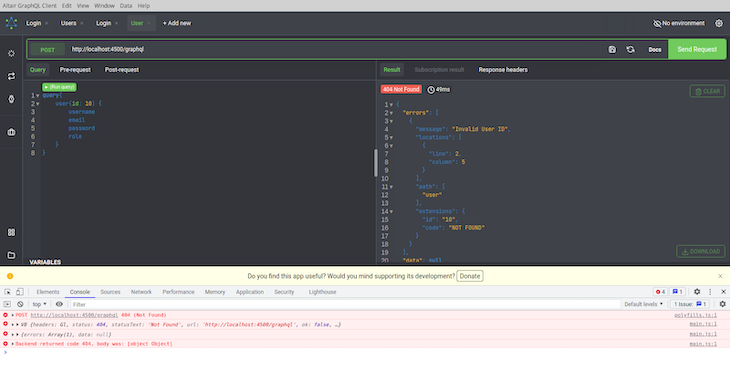Open the Docs button
Image resolution: width=730 pixels, height=382 pixels.
(x=655, y=49)
